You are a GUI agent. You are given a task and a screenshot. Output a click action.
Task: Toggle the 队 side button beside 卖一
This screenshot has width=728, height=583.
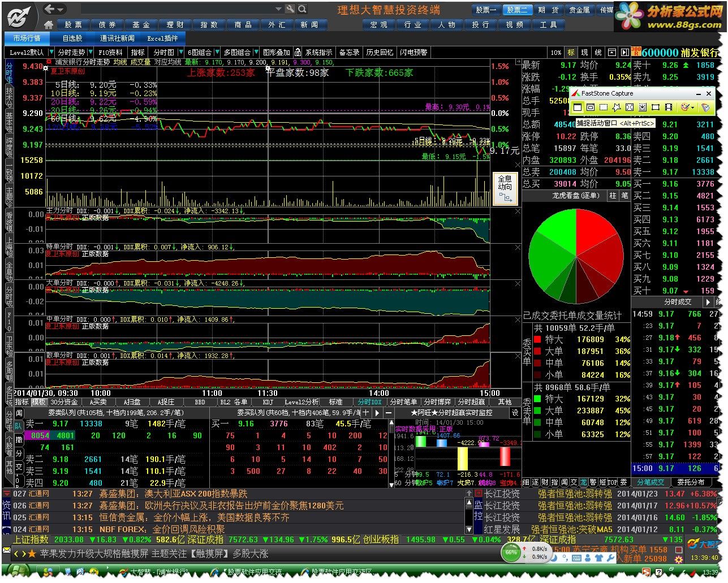[19, 426]
